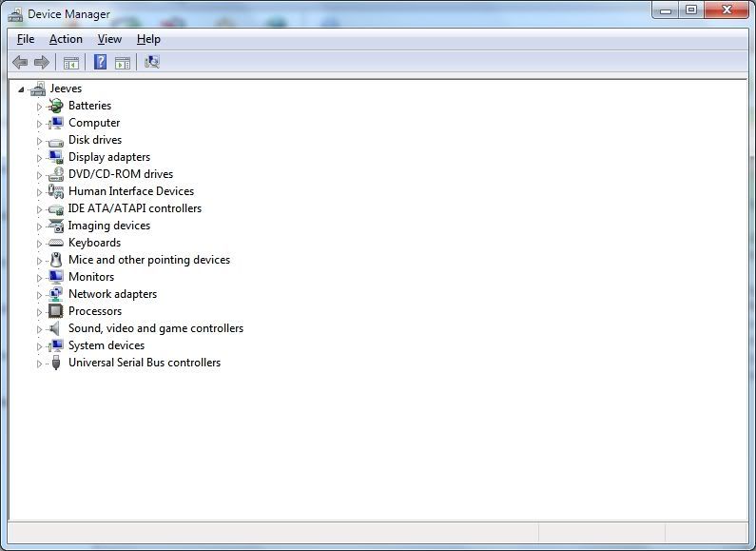Click the Disk drives category icon

click(56, 142)
